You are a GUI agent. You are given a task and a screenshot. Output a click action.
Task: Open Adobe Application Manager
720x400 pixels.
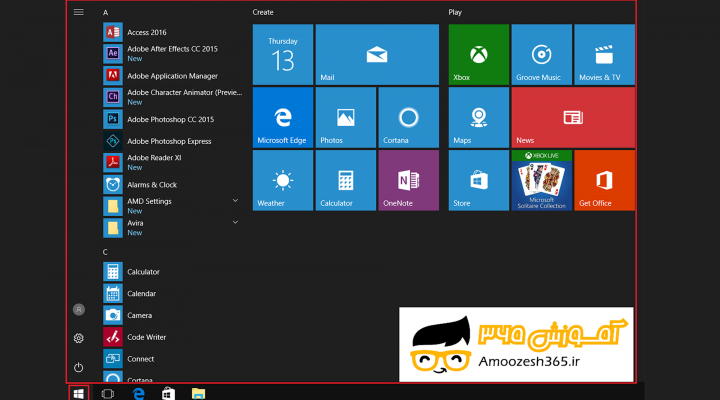tap(172, 76)
